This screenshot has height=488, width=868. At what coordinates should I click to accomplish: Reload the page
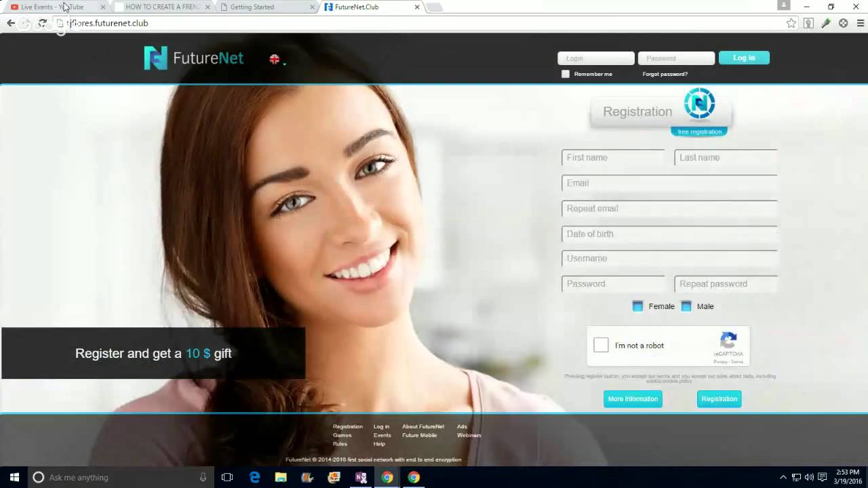tap(43, 23)
